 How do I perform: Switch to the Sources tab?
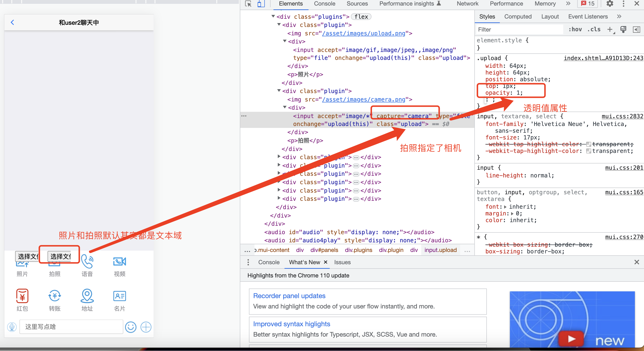[x=357, y=4]
